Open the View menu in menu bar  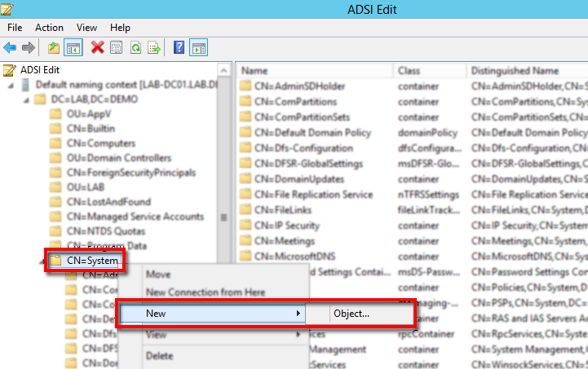point(86,28)
